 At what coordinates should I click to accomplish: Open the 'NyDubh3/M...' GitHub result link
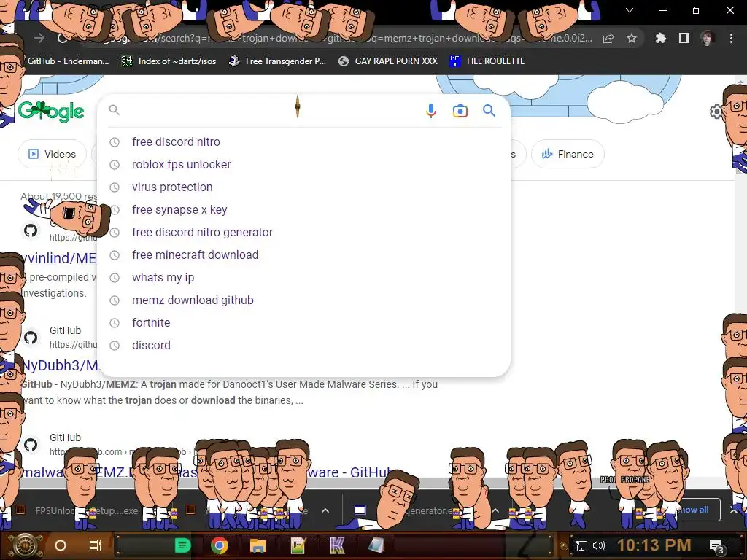61,365
